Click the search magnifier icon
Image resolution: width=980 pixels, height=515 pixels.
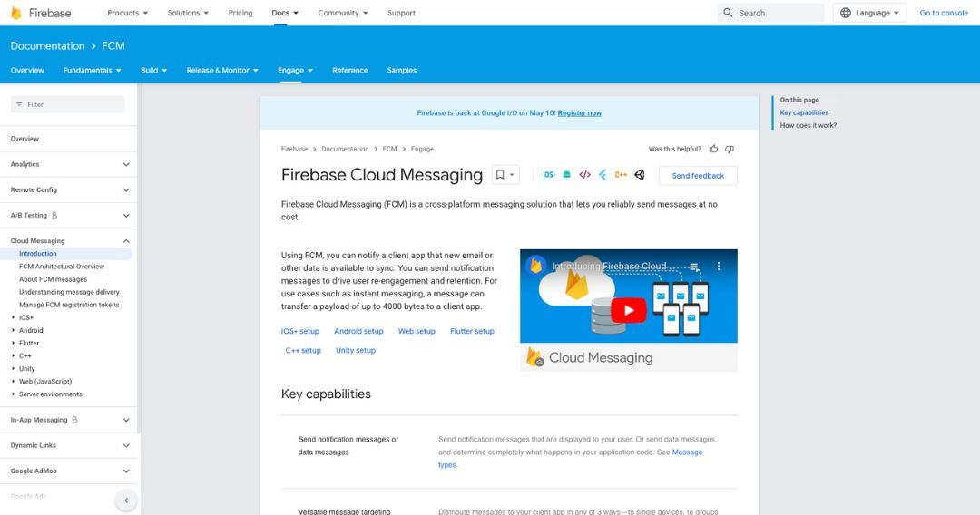click(728, 13)
